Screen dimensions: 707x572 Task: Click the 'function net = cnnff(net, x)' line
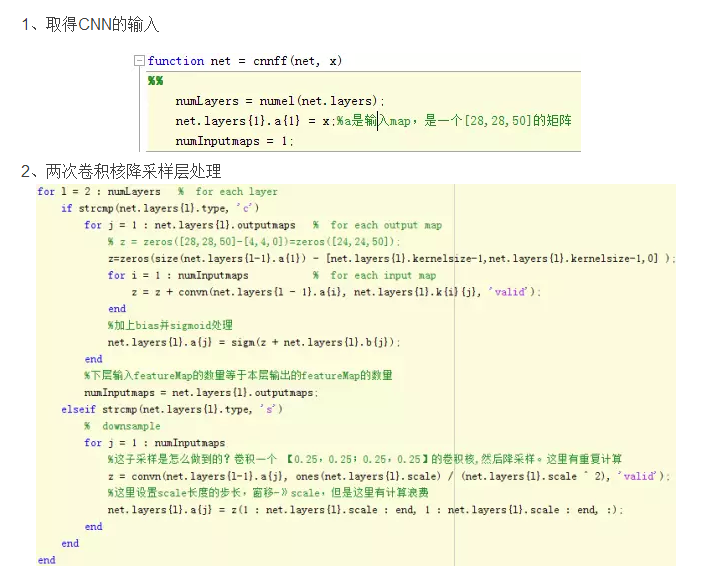pyautogui.click(x=245, y=61)
